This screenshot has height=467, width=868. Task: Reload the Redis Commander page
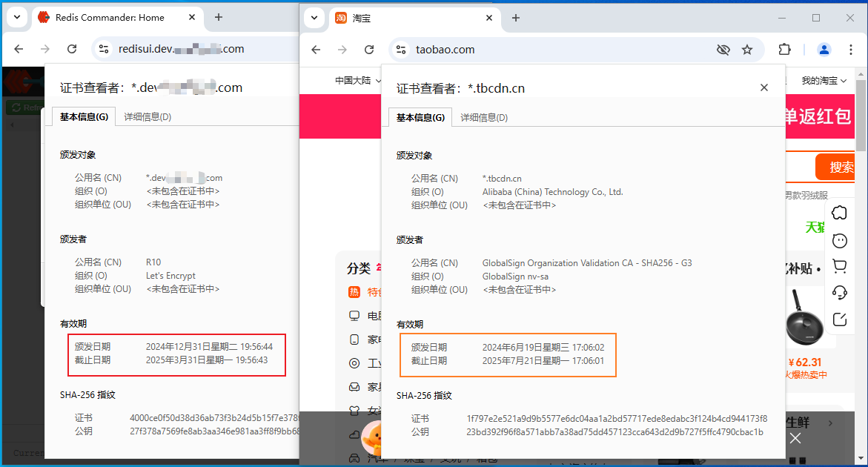coord(72,49)
